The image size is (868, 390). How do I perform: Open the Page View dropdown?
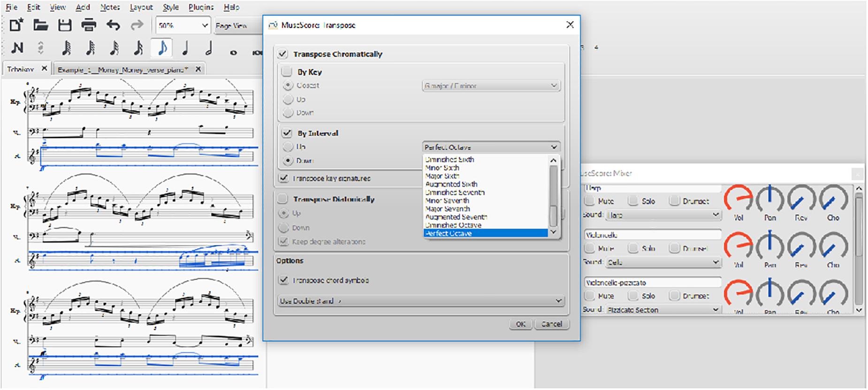pos(238,25)
